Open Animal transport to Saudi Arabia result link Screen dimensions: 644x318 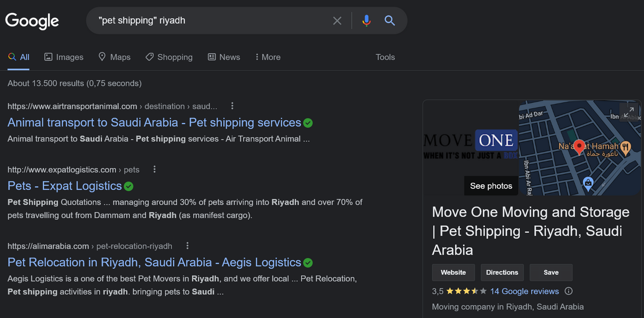pyautogui.click(x=154, y=123)
